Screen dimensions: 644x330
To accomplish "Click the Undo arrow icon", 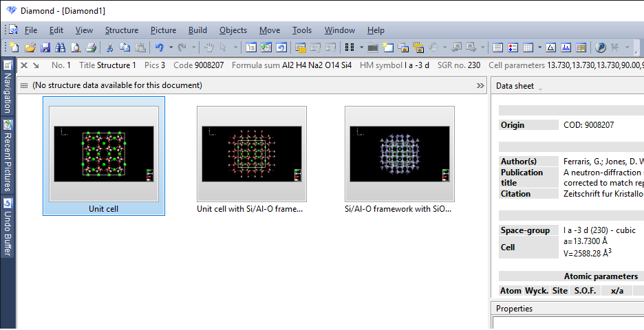I will [x=159, y=47].
